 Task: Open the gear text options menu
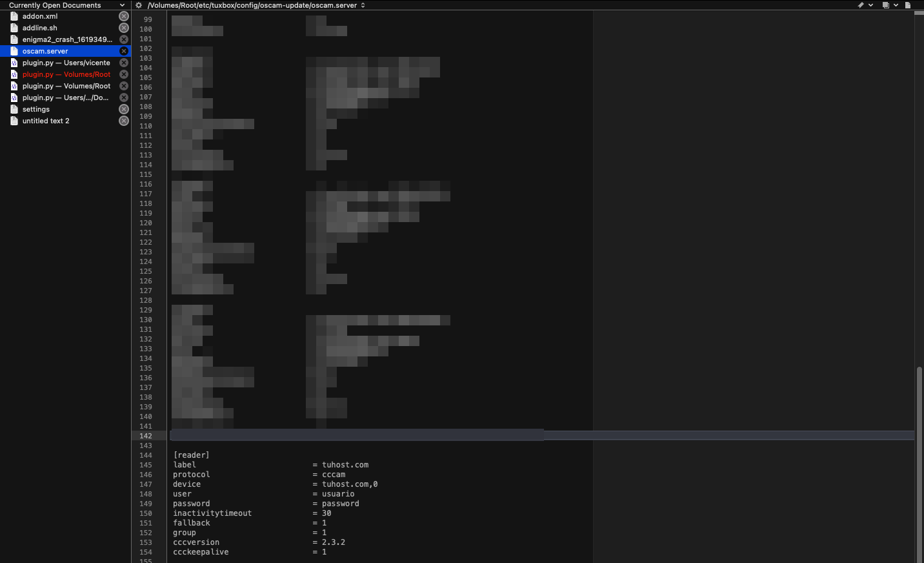[139, 5]
